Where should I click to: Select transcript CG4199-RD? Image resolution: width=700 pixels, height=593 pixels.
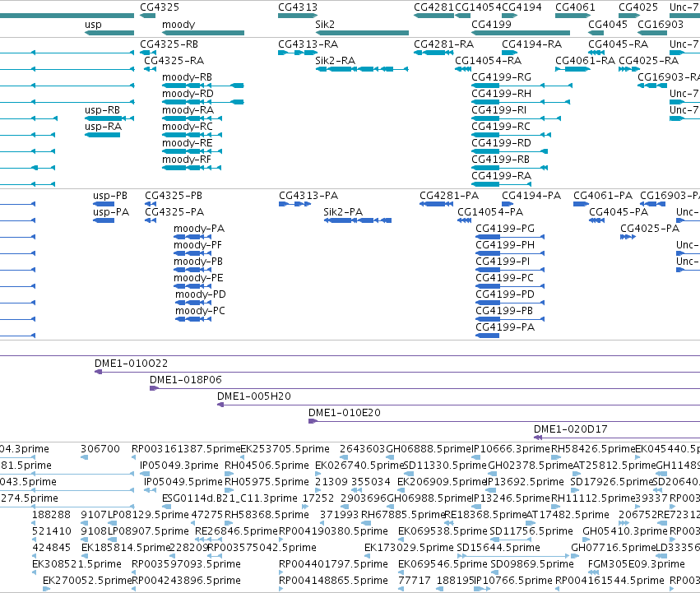click(501, 143)
